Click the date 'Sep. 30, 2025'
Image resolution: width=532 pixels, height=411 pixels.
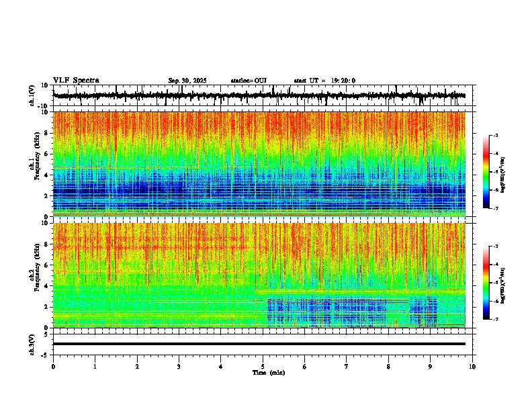pos(187,81)
